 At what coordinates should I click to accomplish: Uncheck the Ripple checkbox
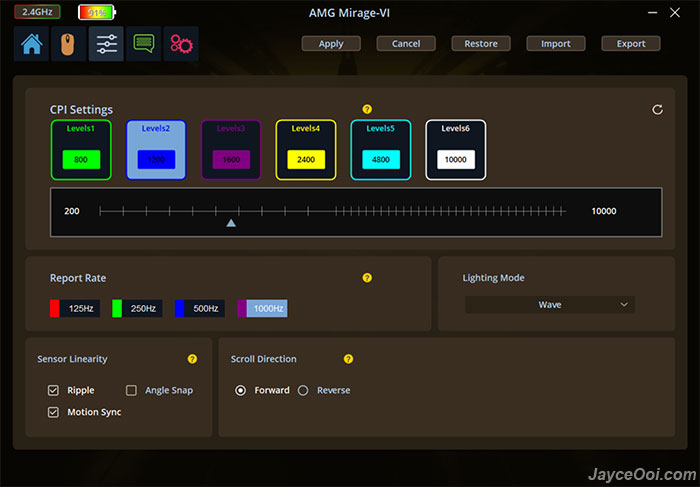(53, 391)
